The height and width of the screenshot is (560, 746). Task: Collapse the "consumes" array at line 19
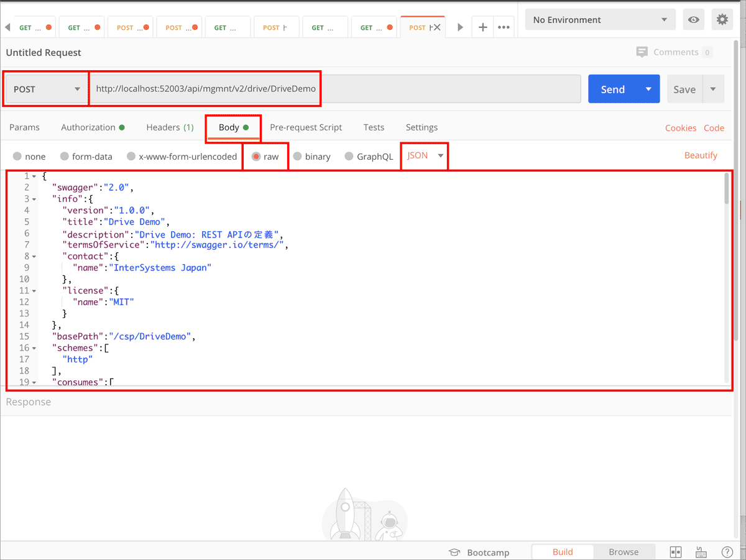[34, 382]
